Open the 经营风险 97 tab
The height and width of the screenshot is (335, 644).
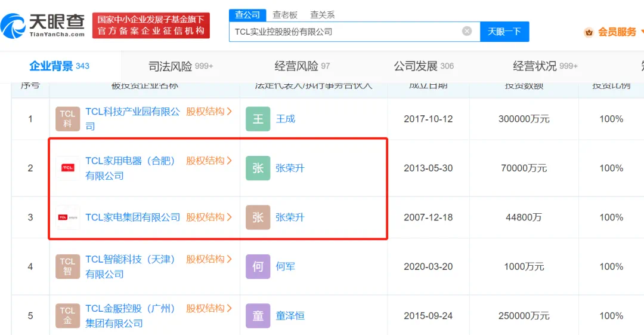[x=302, y=66]
